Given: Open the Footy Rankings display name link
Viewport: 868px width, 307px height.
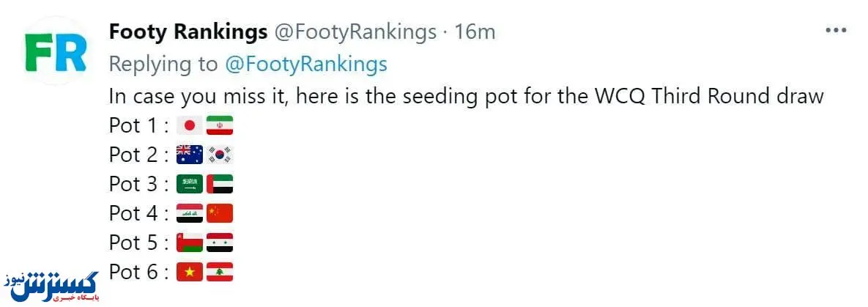Looking at the screenshot, I should 188,32.
